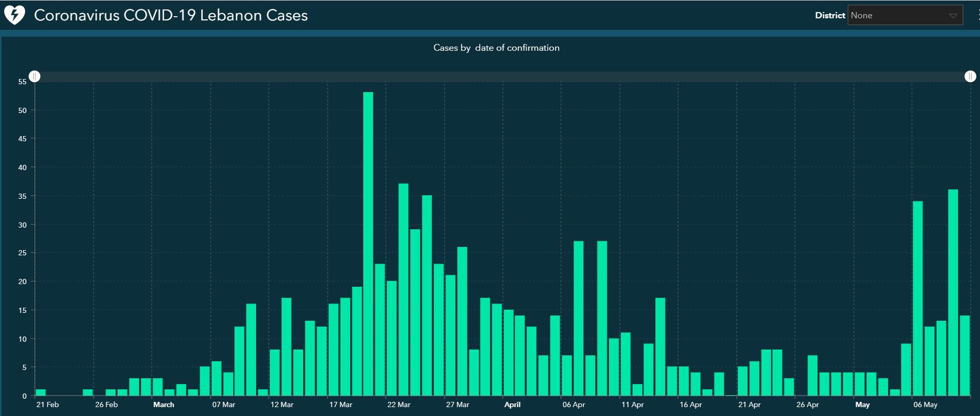Click the 17 Mar date axis label
Screen dimensions: 980x416
click(x=340, y=404)
